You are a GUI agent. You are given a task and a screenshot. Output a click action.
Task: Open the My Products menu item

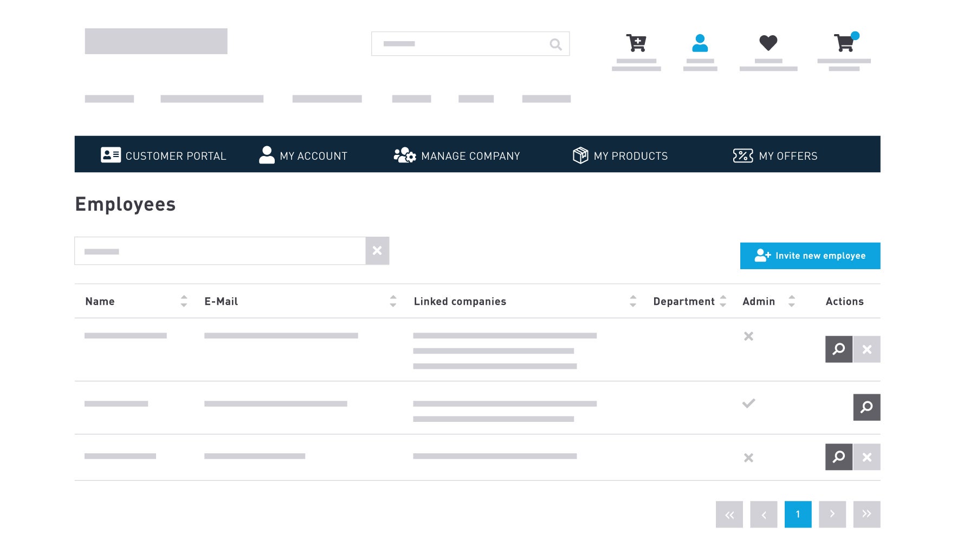(x=620, y=155)
